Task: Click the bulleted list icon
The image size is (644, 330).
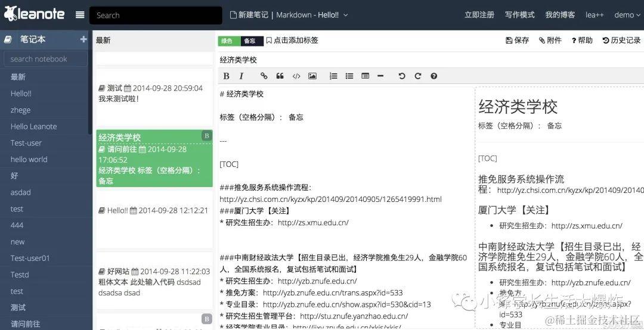Action: (349, 76)
